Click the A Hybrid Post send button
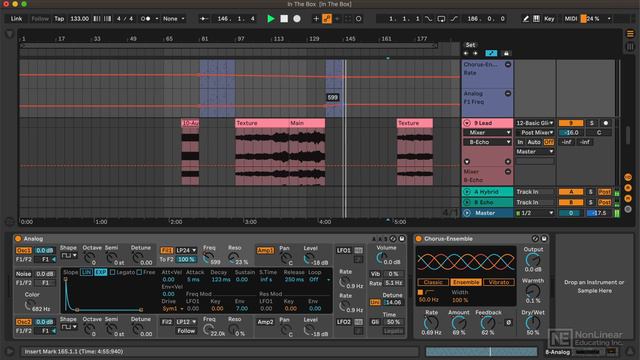Viewport: 640px width, 360px height. tap(604, 191)
